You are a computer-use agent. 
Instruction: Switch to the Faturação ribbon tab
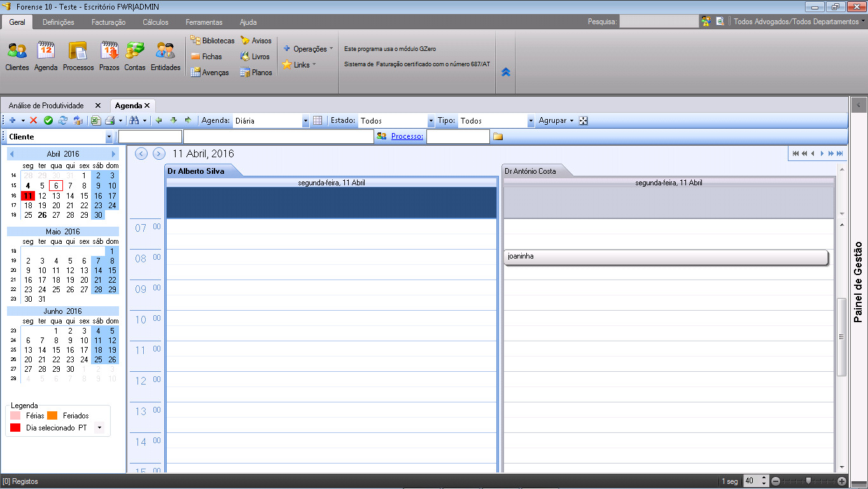[x=109, y=22]
